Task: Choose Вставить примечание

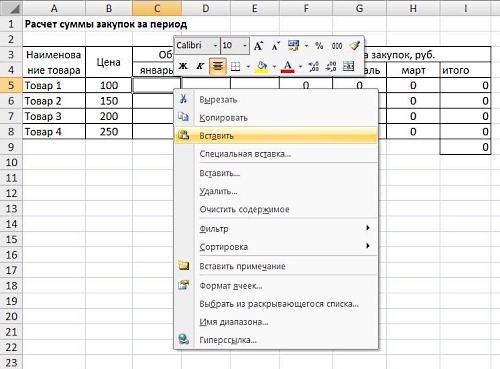Action: (x=276, y=266)
